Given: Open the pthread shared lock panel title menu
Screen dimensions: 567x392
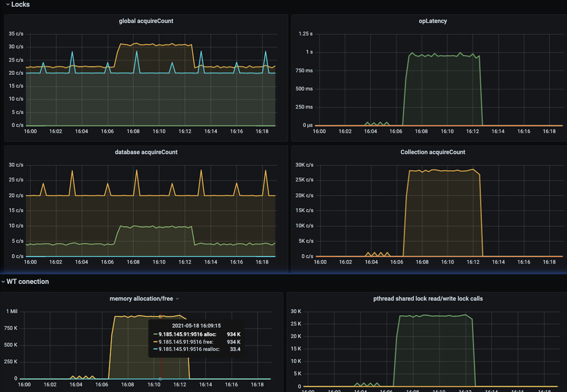Looking at the screenshot, I should tap(428, 298).
